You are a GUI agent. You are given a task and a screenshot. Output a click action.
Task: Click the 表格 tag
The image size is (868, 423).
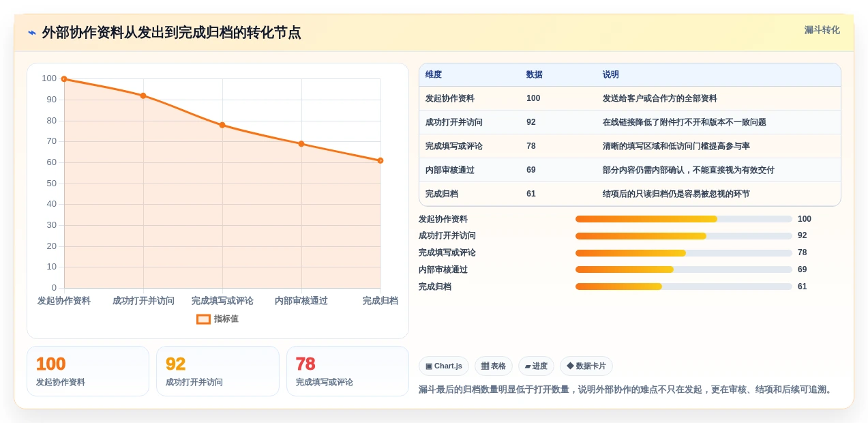(x=494, y=366)
